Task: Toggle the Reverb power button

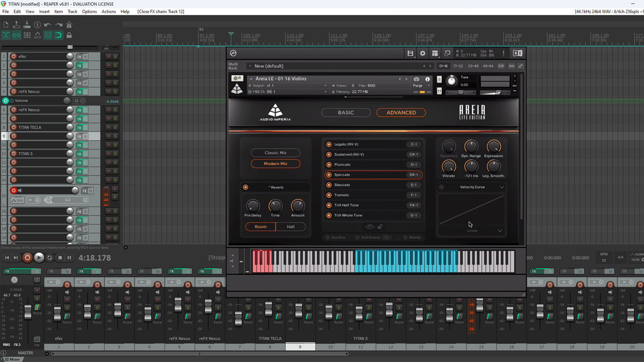Action: click(246, 187)
